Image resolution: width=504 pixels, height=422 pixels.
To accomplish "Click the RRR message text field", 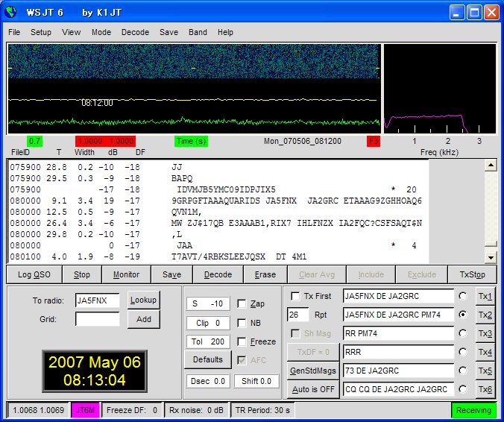I will pyautogui.click(x=399, y=352).
